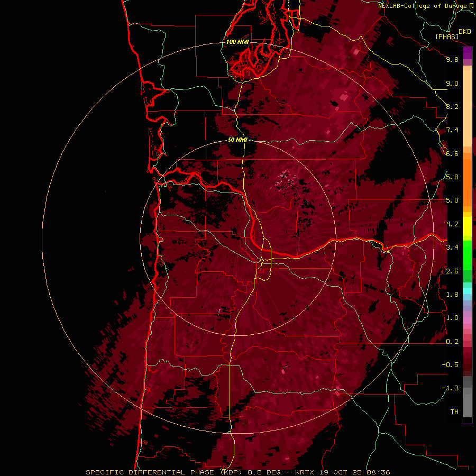Click the -0.5 legend value
This screenshot has height=476, width=476.
[450, 364]
